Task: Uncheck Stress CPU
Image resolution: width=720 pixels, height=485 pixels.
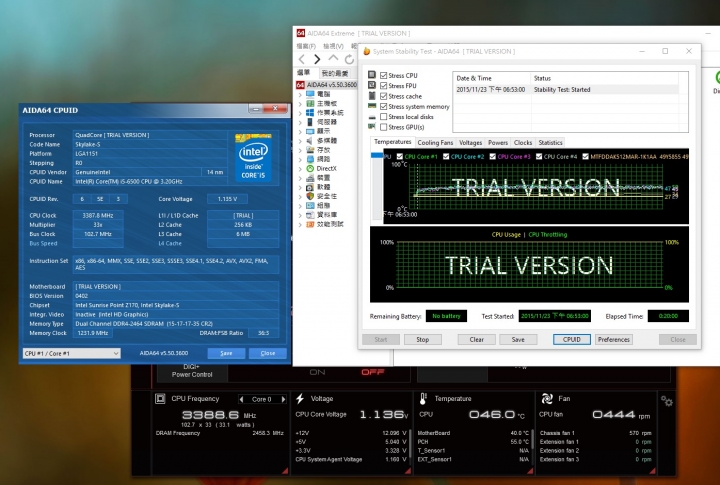Action: [383, 75]
